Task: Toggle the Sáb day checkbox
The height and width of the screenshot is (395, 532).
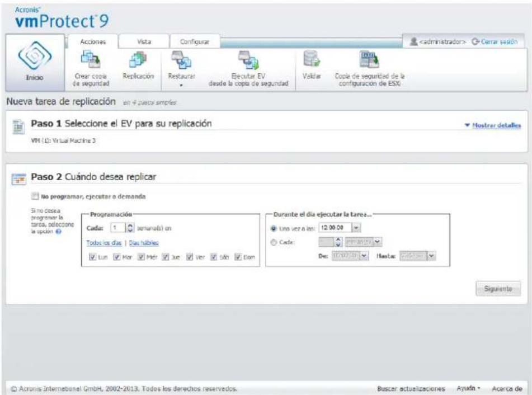Action: click(x=214, y=257)
